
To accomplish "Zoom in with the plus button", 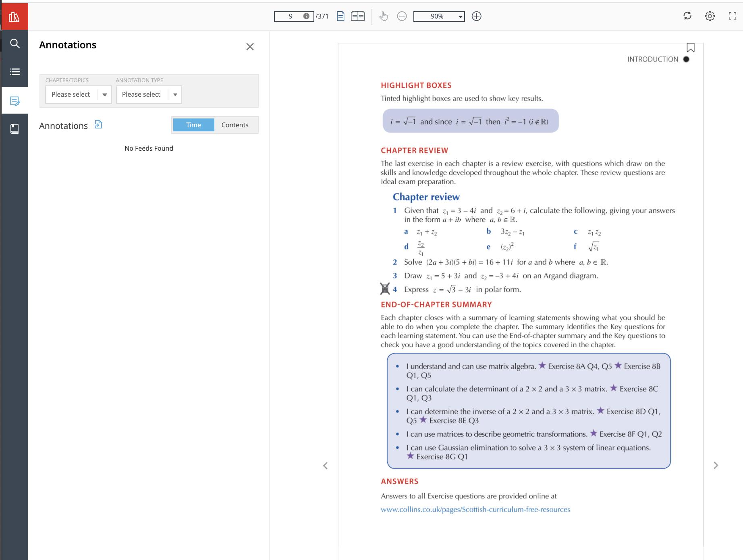I will click(x=476, y=16).
